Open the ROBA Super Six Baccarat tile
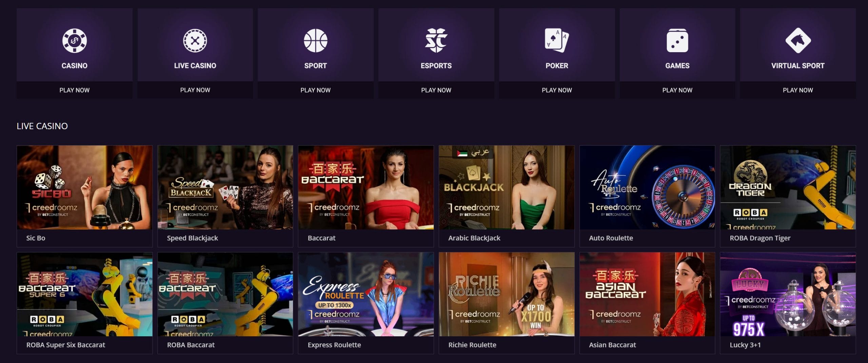Screen dimensions: 868x363 (85, 303)
